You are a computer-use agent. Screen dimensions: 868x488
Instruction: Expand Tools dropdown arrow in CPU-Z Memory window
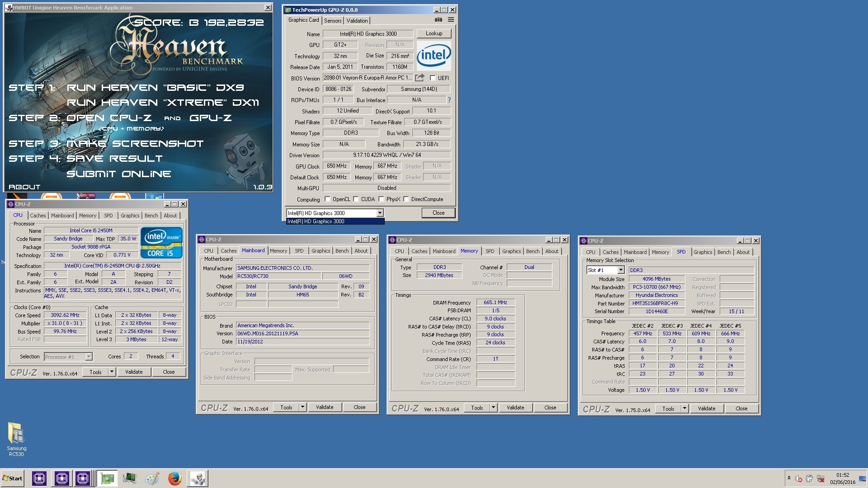pyautogui.click(x=493, y=408)
